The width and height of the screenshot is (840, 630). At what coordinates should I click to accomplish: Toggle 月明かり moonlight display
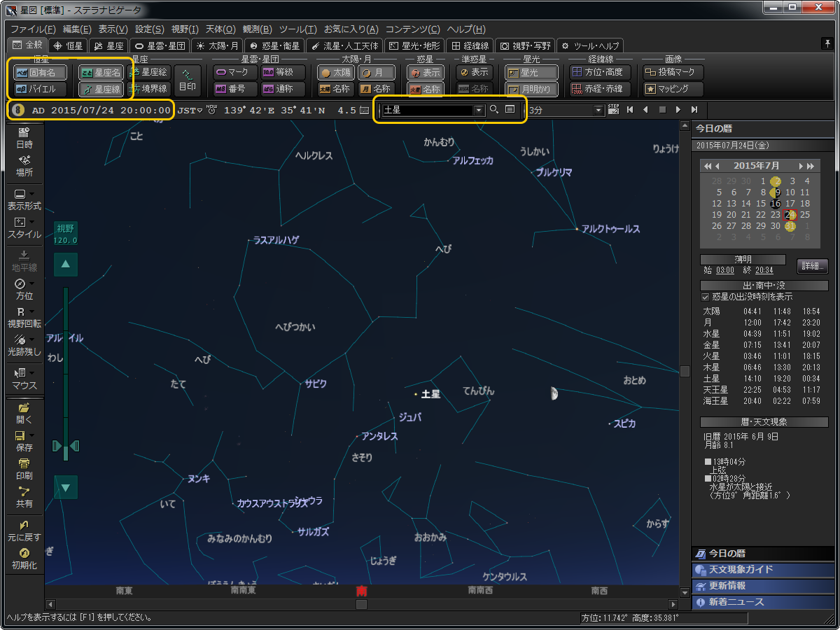531,89
